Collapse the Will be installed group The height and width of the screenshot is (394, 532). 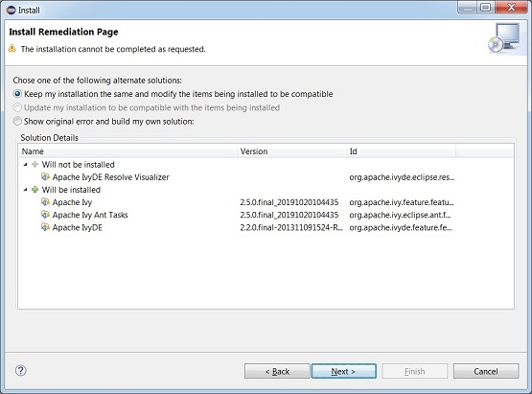26,190
